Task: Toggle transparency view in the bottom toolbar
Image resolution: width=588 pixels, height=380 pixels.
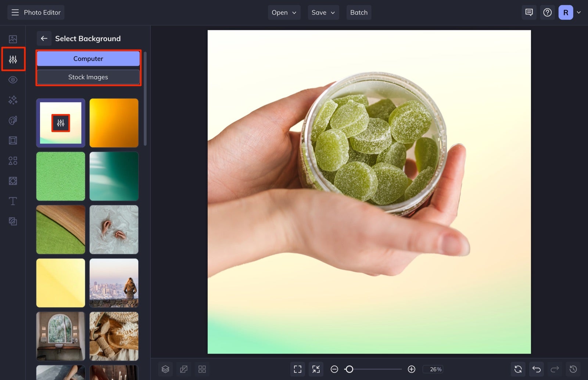Action: click(183, 369)
